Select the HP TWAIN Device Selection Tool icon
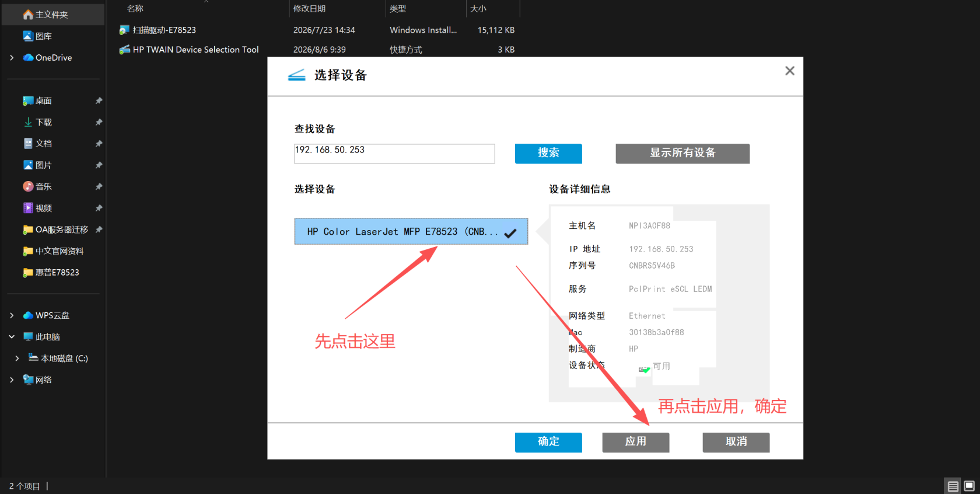This screenshot has height=494, width=980. [124, 50]
